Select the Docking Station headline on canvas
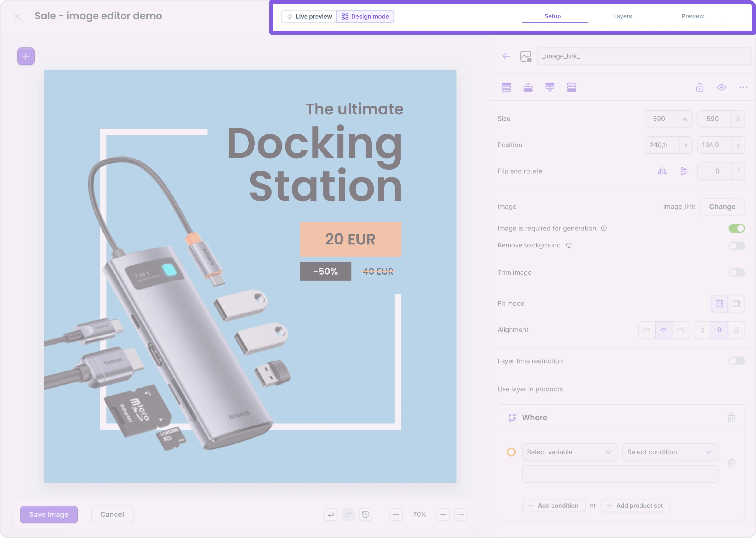756x538 pixels. [314, 164]
